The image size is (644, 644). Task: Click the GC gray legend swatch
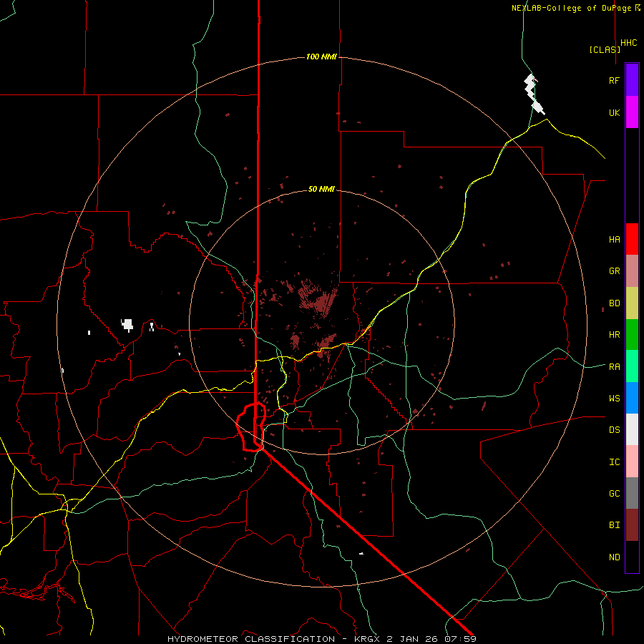click(x=632, y=493)
